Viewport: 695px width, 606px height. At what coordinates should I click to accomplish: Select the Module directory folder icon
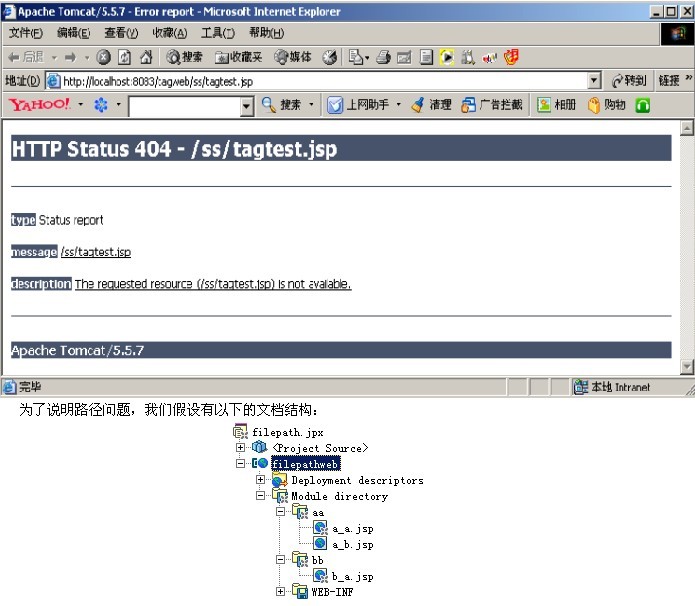(x=280, y=496)
